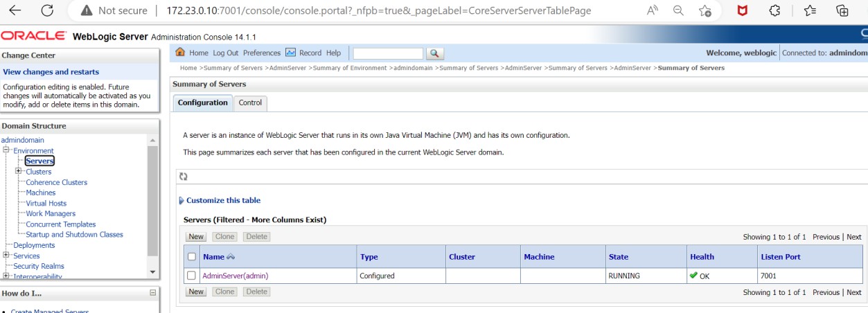
Task: Add page to favorites star icon
Action: click(x=705, y=10)
